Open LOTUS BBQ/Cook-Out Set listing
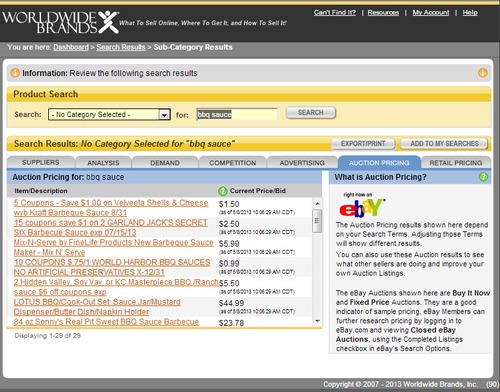500x392 pixels. click(97, 307)
